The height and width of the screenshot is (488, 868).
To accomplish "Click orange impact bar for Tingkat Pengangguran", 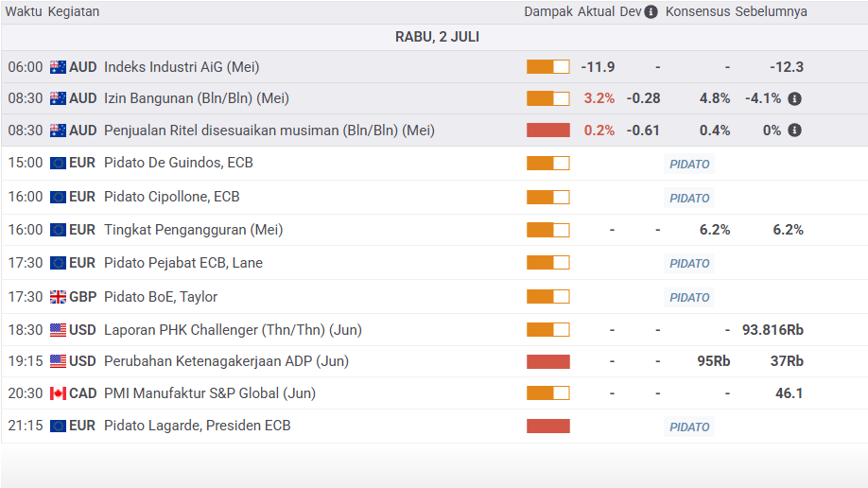I will (547, 230).
